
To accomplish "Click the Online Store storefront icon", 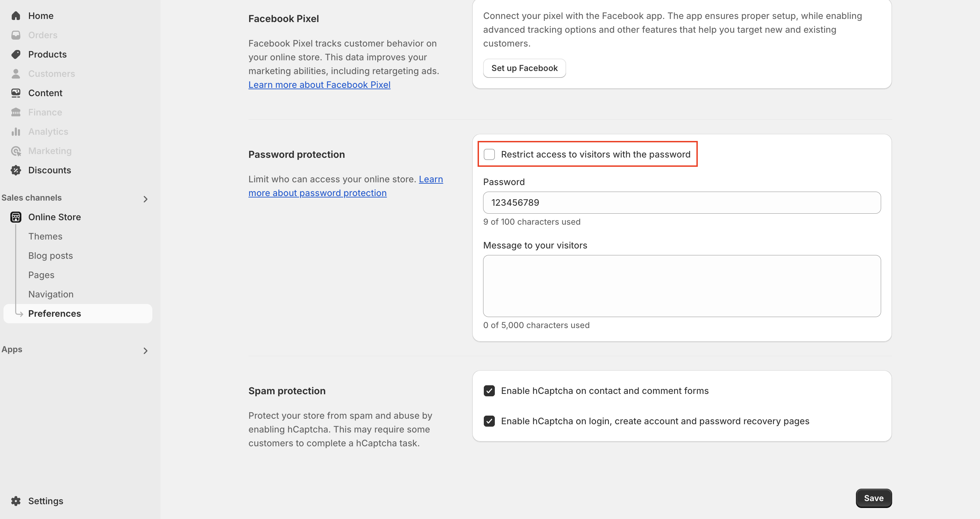I will click(x=16, y=217).
